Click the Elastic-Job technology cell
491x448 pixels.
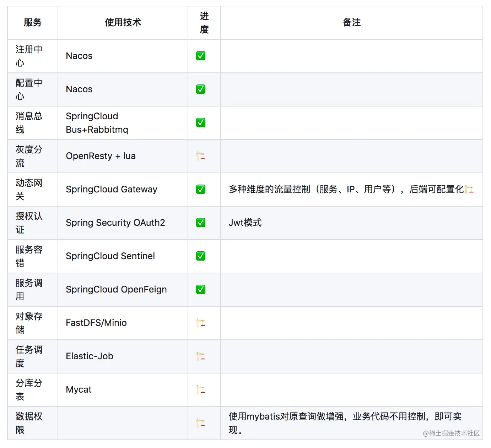123,356
